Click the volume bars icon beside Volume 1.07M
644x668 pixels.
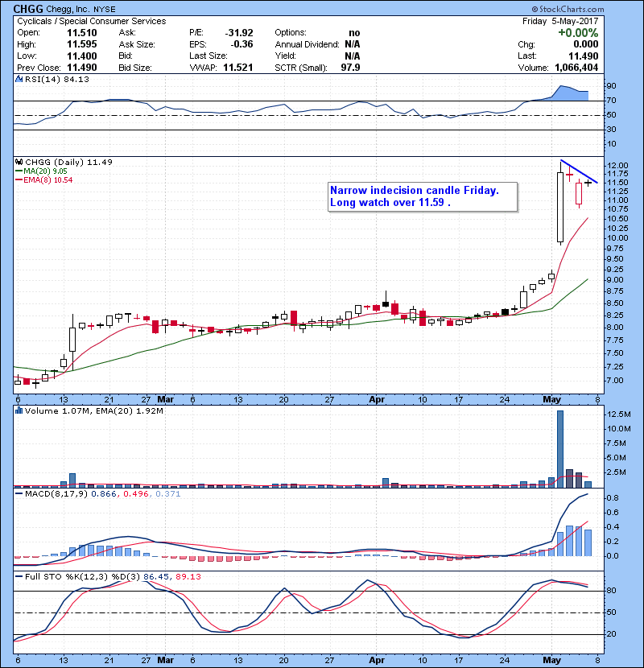pos(19,410)
